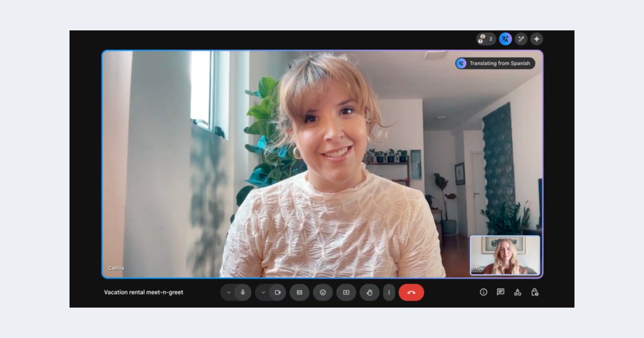Open the three-dot more options menu

pyautogui.click(x=389, y=292)
